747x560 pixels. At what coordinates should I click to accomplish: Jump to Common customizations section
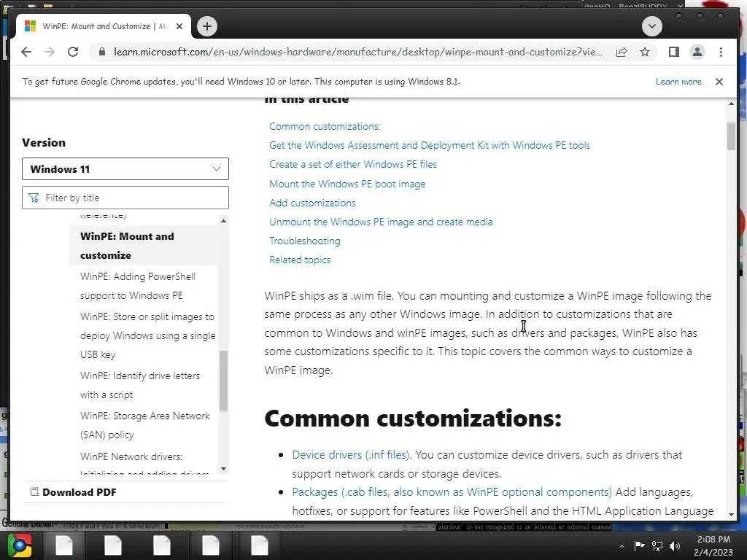[x=325, y=126]
